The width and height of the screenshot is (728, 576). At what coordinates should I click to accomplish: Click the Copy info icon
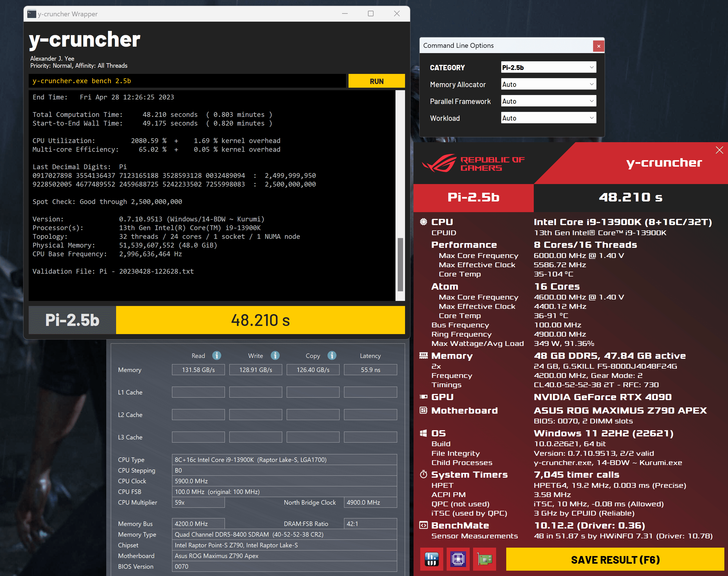tap(332, 355)
